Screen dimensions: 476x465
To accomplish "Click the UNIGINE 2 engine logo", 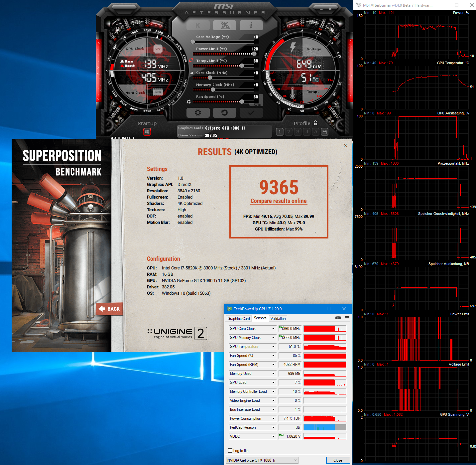I will (177, 333).
